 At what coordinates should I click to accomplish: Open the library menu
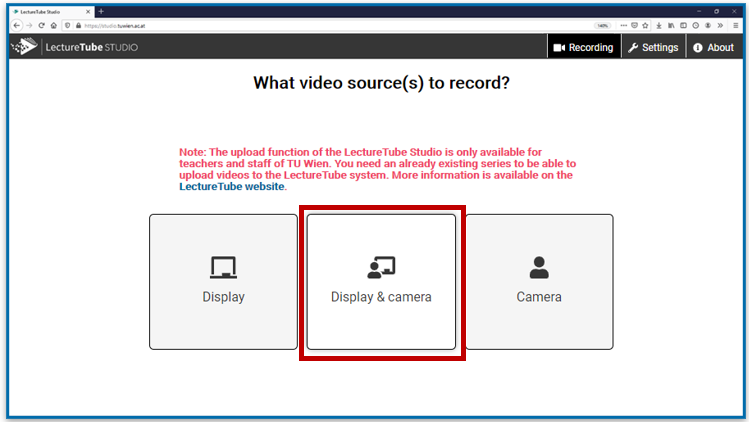(671, 26)
